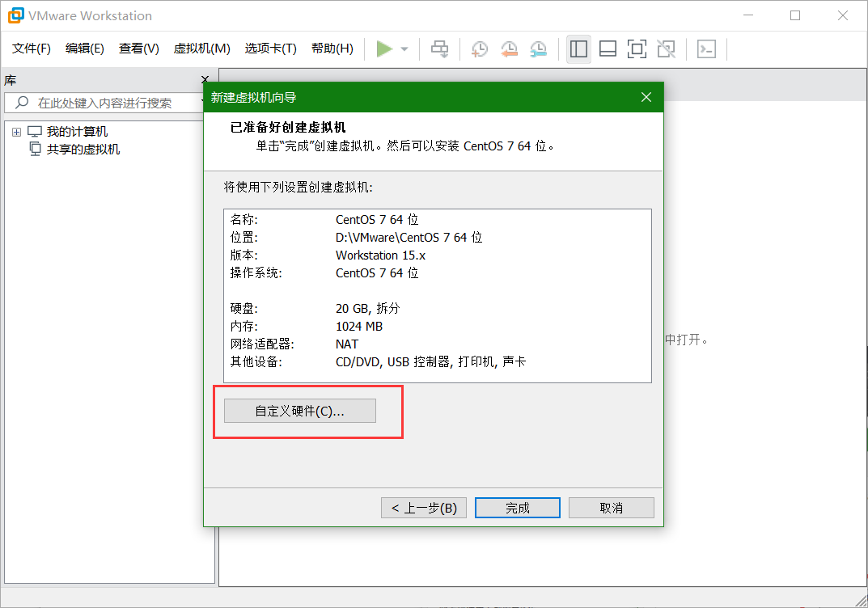Click the 操作系统 value CentOS 7 64 位
868x608 pixels.
(377, 272)
